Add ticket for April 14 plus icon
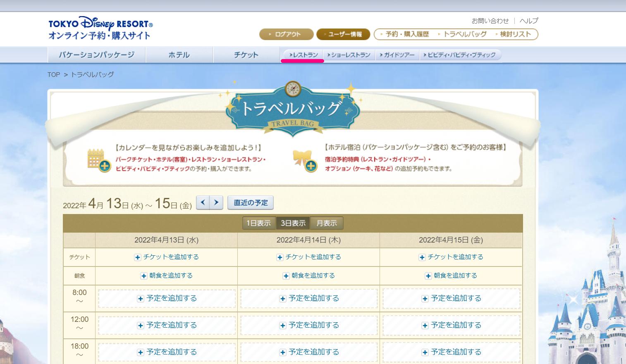This screenshot has width=626, height=364. tap(280, 257)
